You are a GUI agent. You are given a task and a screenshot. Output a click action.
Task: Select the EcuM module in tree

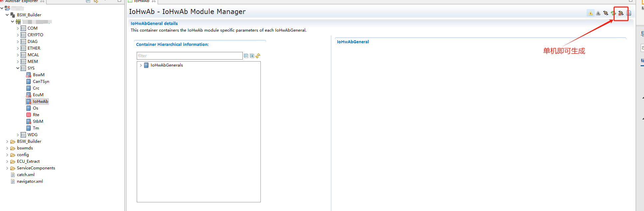[38, 95]
